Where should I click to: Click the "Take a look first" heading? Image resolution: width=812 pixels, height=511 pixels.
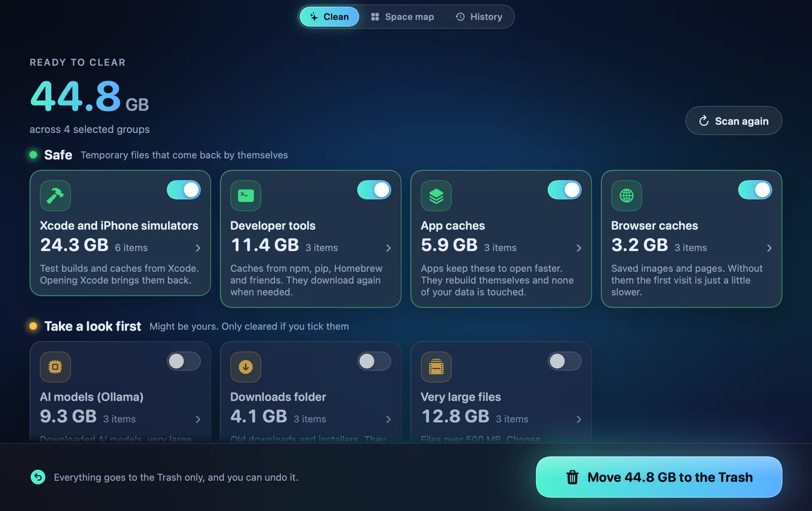point(92,326)
